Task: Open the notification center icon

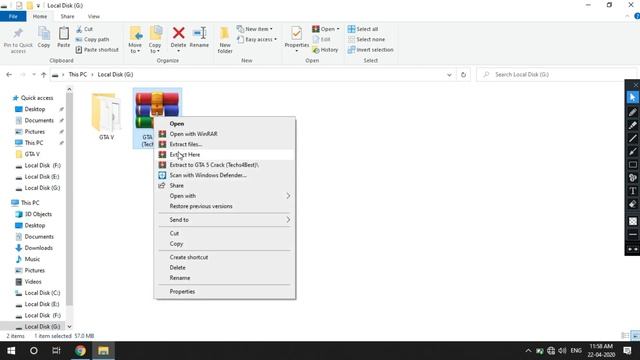Action: [627, 351]
